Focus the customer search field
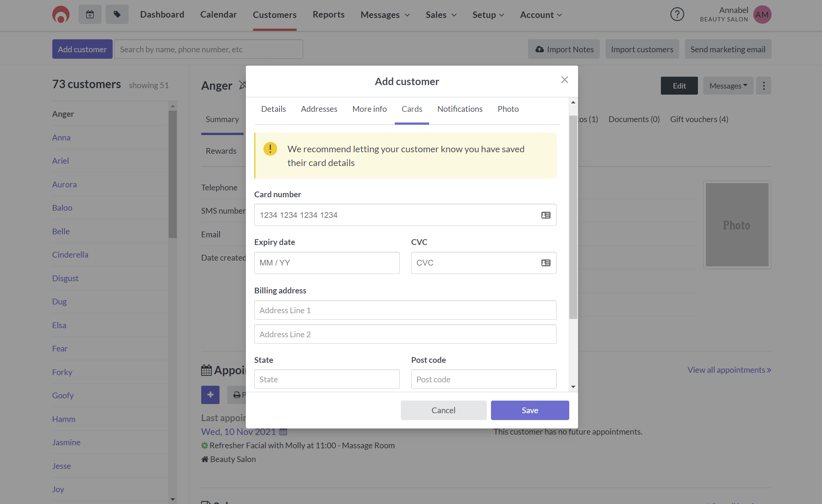The image size is (822, 504). [x=208, y=49]
